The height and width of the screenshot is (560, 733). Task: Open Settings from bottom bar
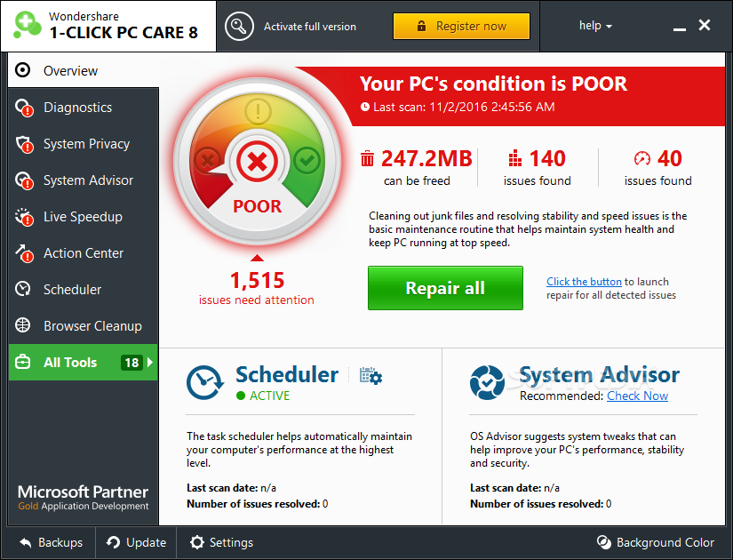[221, 543]
